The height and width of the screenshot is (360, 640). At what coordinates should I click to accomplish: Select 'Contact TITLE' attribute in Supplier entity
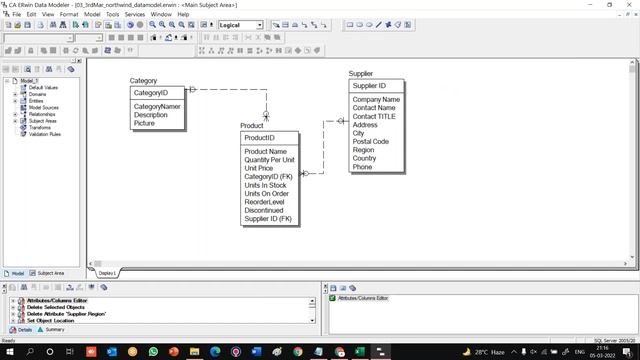tap(374, 116)
